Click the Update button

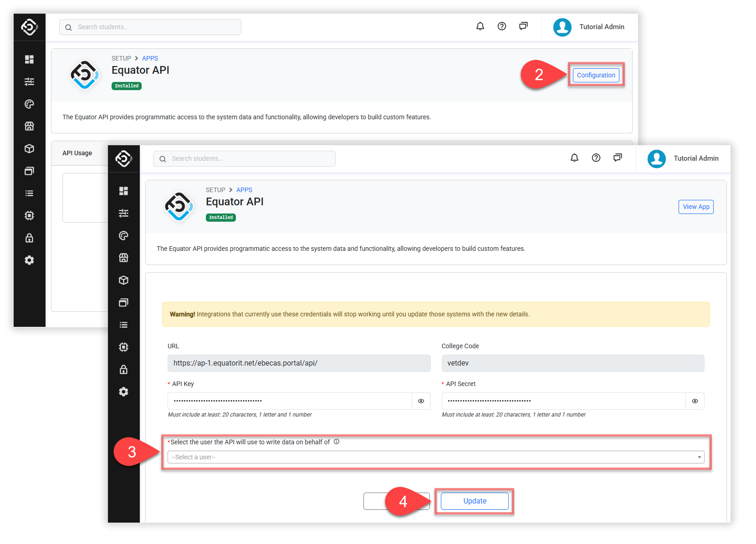pyautogui.click(x=475, y=501)
